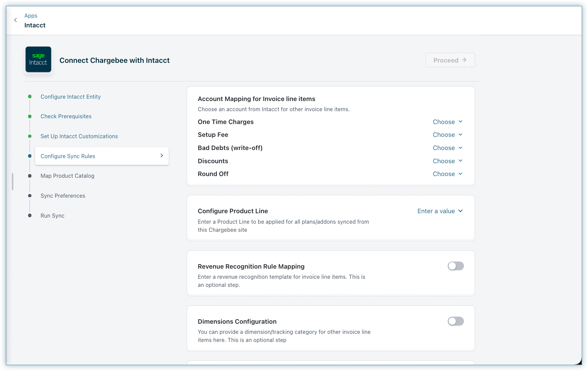Click the step dot next to Map Product Catalog
This screenshot has width=588, height=371.
point(30,176)
